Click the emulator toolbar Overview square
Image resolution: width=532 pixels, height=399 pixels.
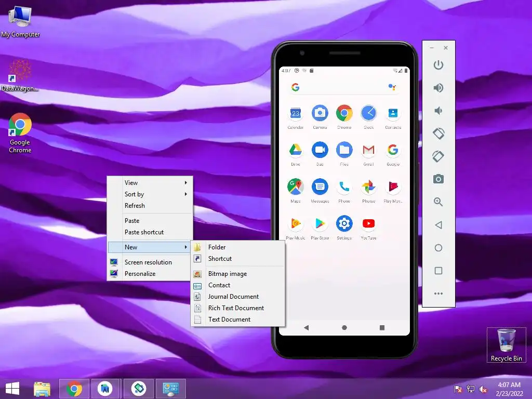(438, 270)
